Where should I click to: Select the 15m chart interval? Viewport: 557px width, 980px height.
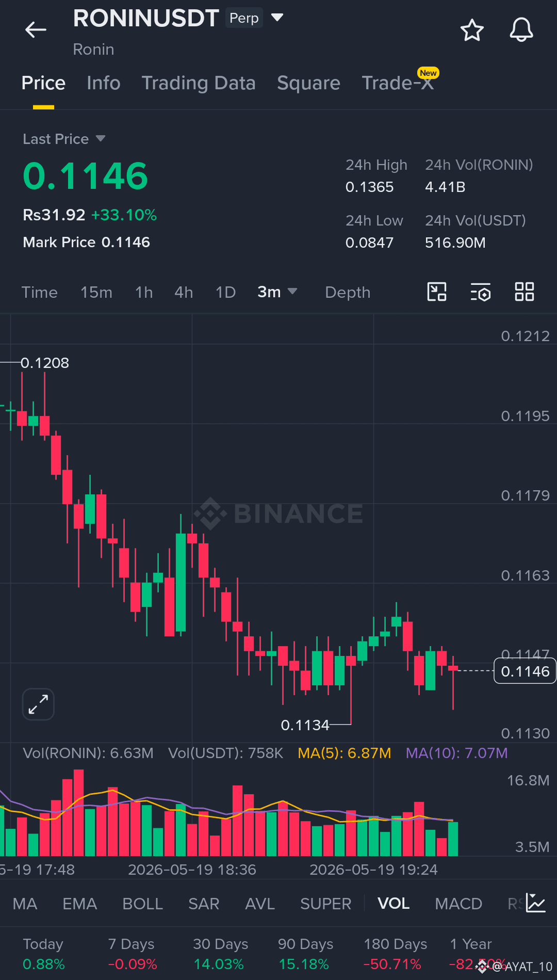tap(96, 293)
